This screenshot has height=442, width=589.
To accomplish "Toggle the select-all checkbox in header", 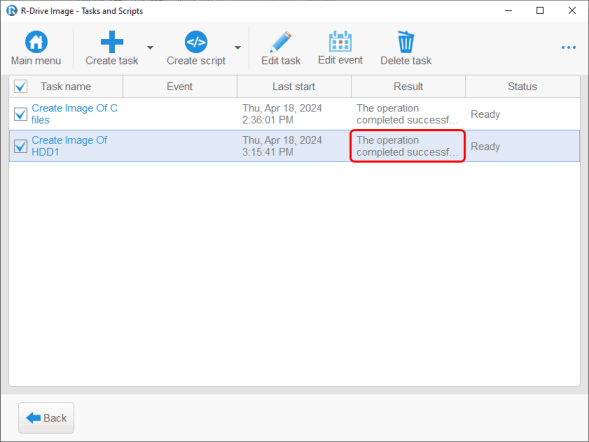I will [21, 86].
